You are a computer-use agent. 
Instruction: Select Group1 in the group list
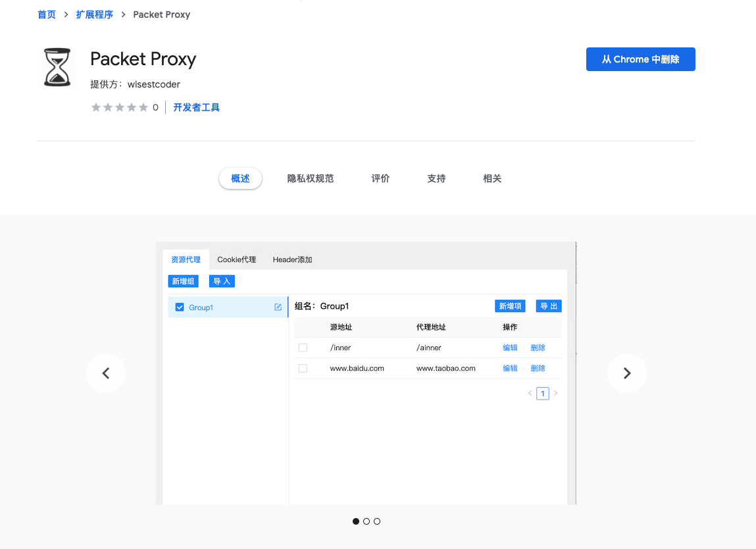point(228,307)
